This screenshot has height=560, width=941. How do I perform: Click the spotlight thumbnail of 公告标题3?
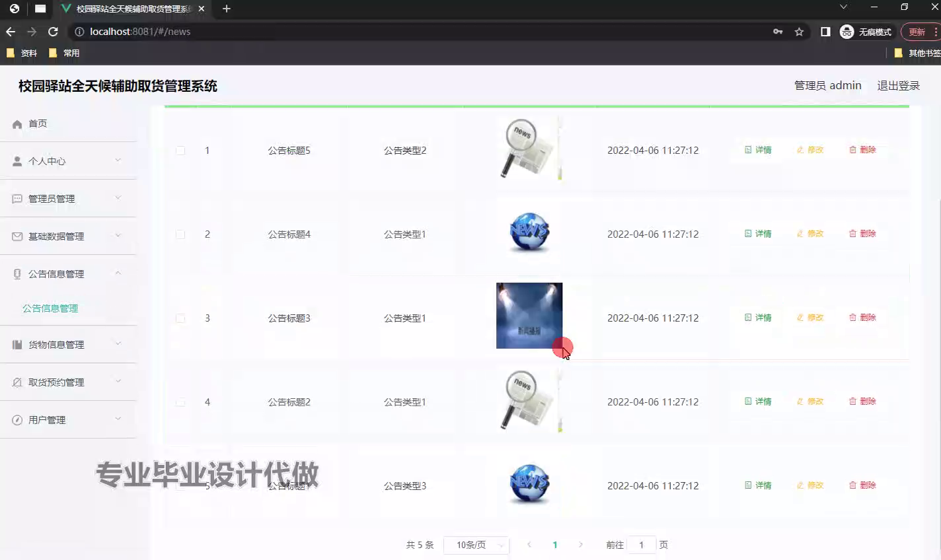coord(529,316)
